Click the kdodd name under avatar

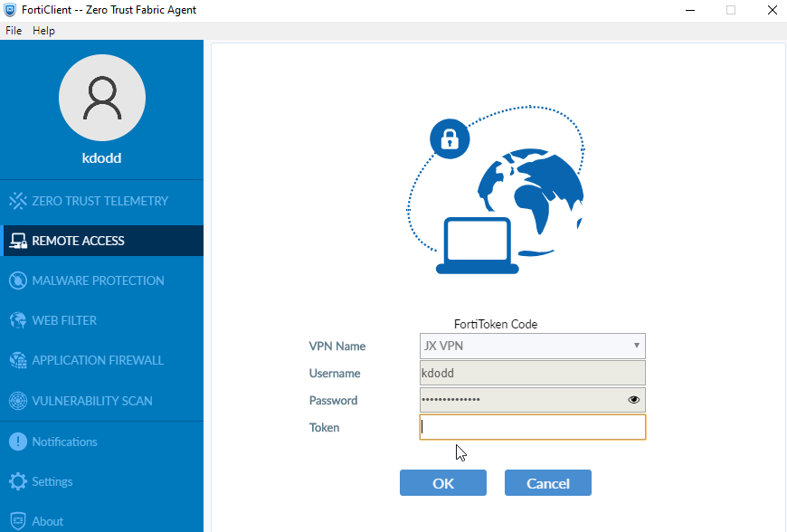coord(102,158)
